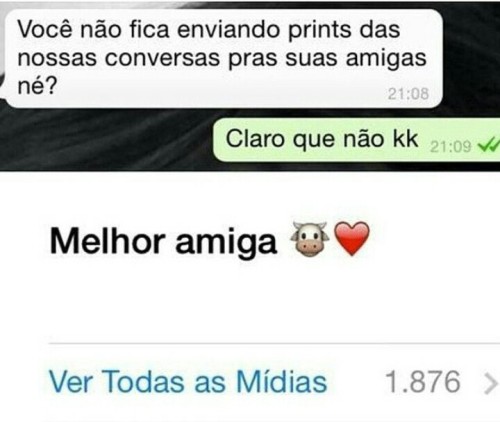
Task: Select the media count 1.876
Action: tap(423, 382)
